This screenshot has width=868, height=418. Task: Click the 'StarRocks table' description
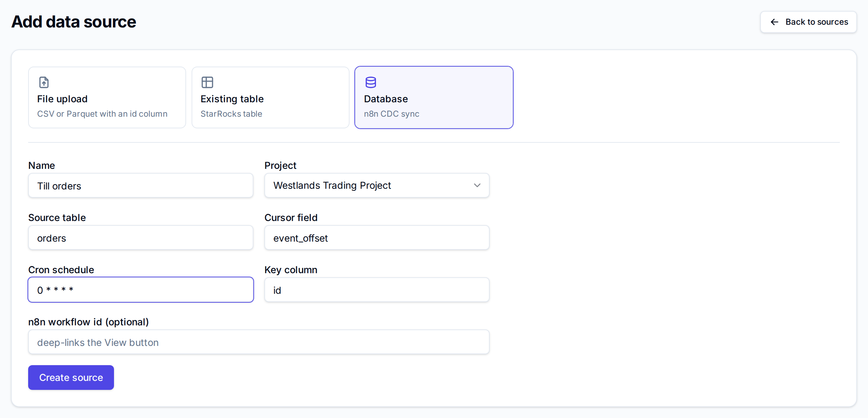click(x=231, y=114)
